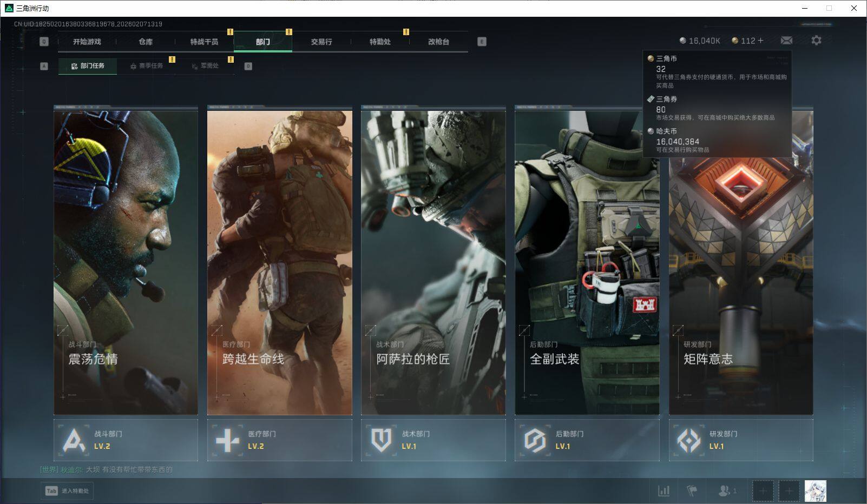The width and height of the screenshot is (867, 504).
Task: Open the settings gear icon
Action: tap(816, 40)
